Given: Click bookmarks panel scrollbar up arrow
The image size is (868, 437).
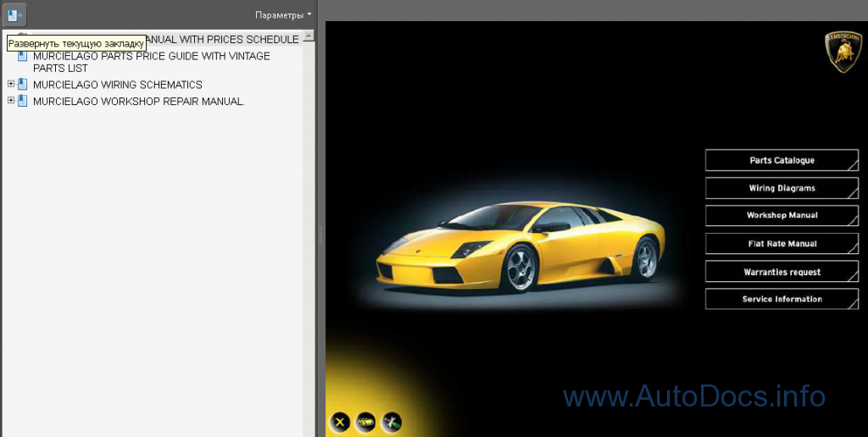Looking at the screenshot, I should pyautogui.click(x=309, y=36).
